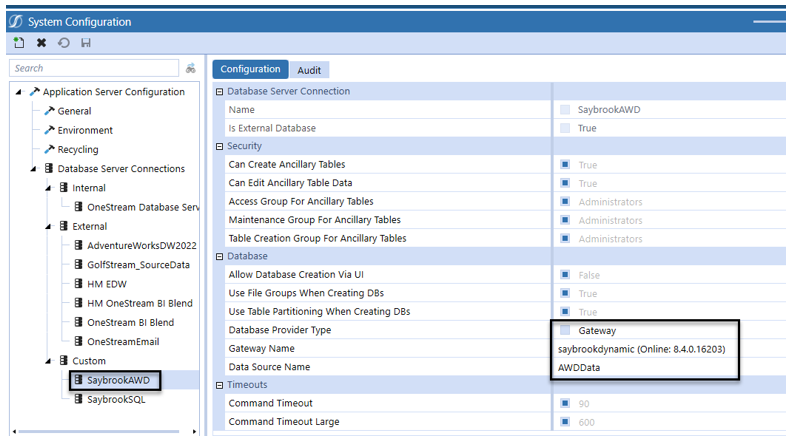Image resolution: width=787 pixels, height=439 pixels.
Task: Toggle Is External Database checkbox
Action: coord(565,128)
